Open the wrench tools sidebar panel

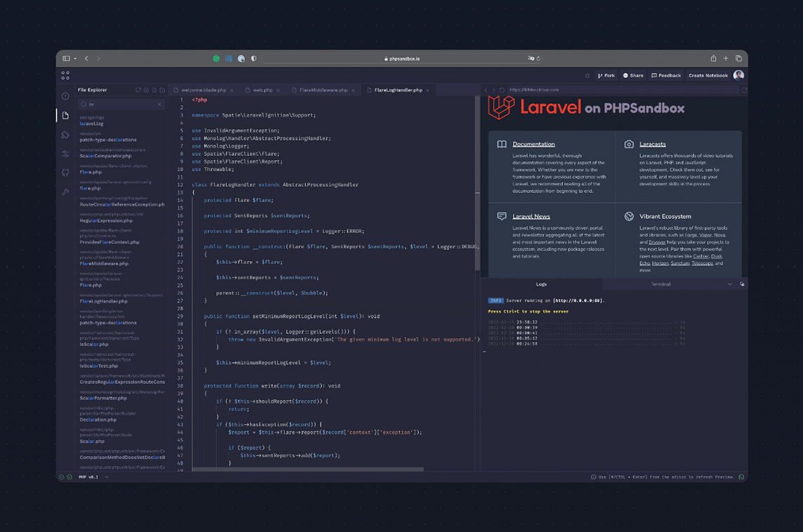pyautogui.click(x=65, y=192)
